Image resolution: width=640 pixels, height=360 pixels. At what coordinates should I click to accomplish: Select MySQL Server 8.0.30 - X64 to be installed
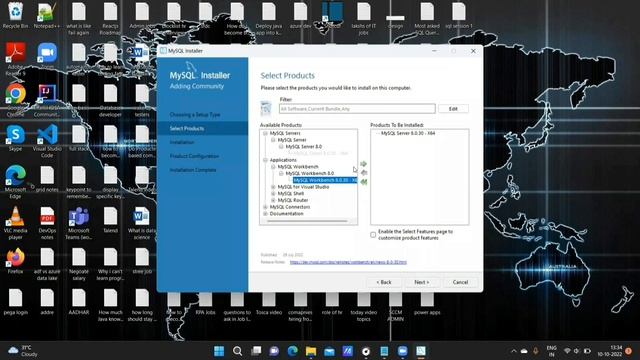coord(408,133)
